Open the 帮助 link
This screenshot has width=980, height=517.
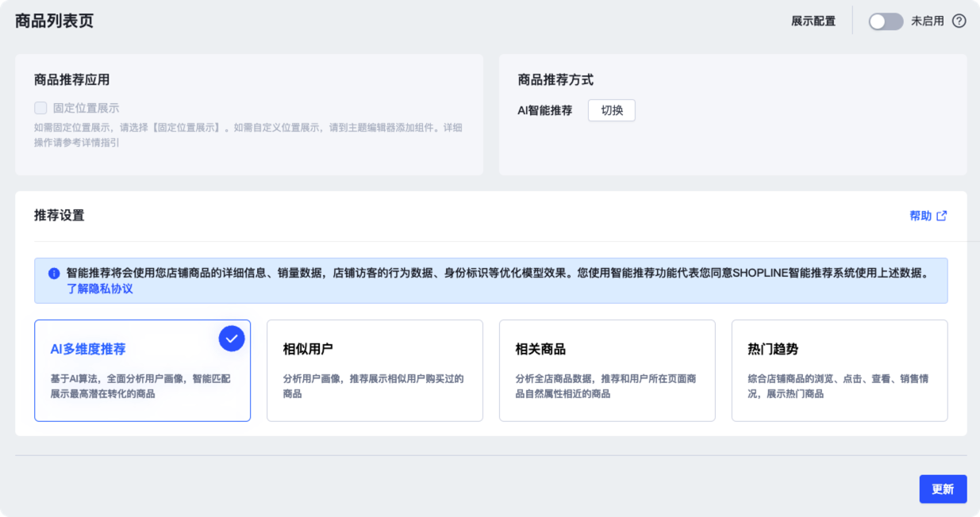[x=920, y=216]
